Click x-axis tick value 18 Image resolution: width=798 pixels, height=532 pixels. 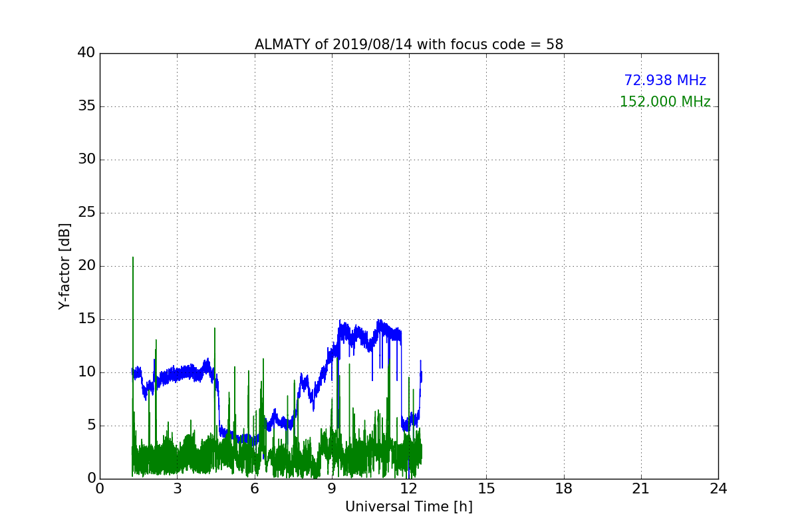click(x=564, y=489)
